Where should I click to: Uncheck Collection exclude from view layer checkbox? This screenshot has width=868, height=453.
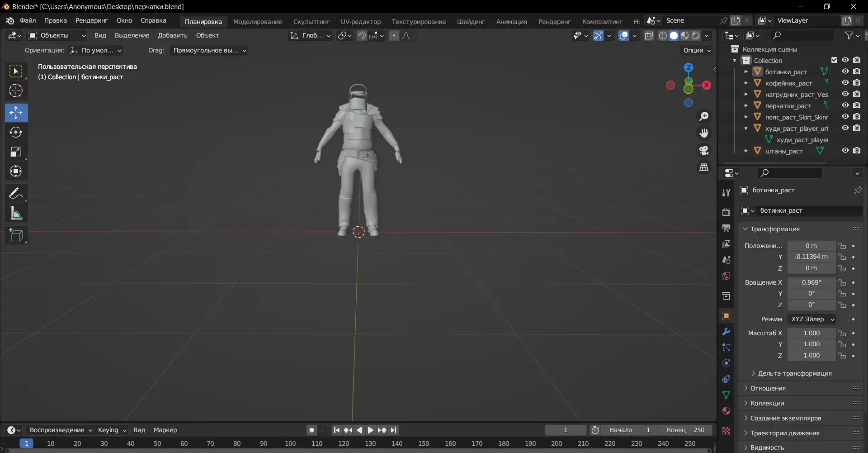point(834,60)
